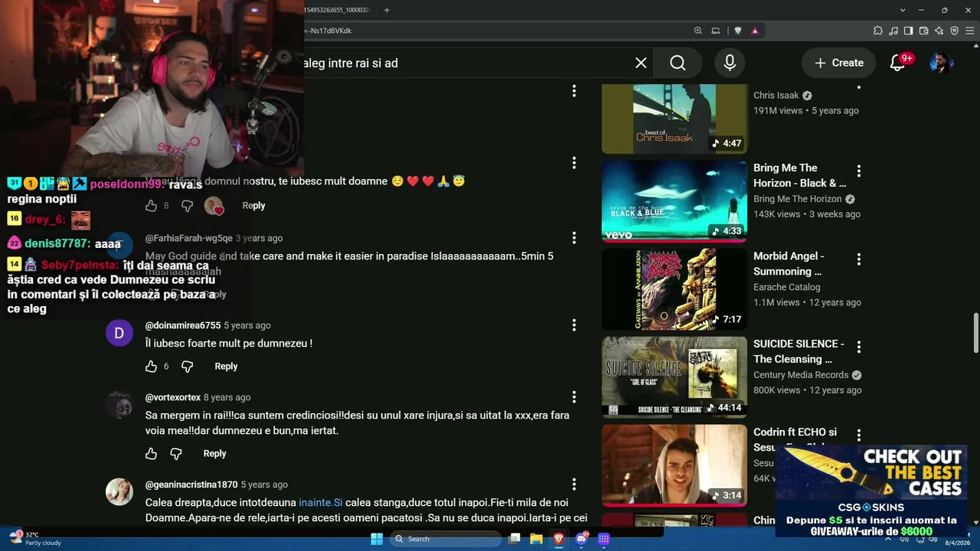Like the comment with 8 likes
980x551 pixels.
151,206
